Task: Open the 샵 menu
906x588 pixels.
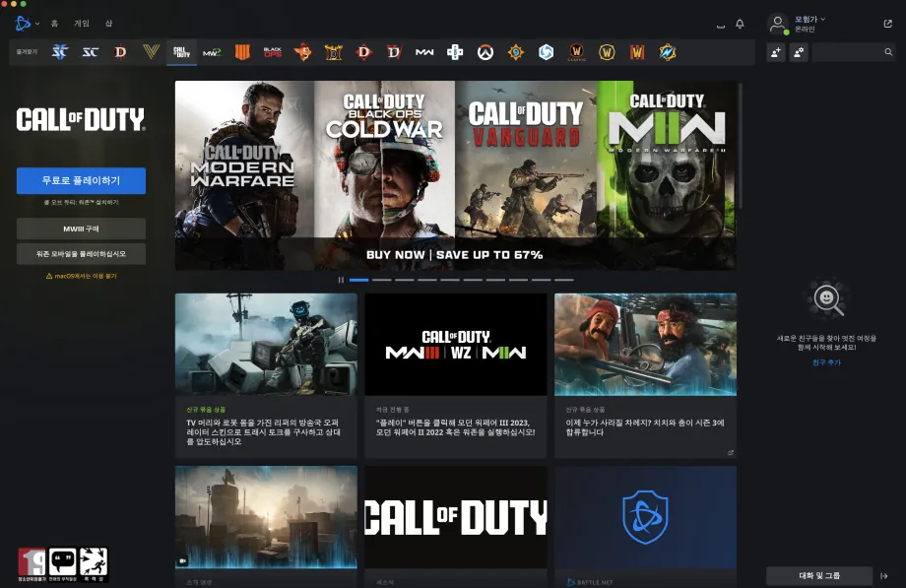Action: click(x=108, y=24)
